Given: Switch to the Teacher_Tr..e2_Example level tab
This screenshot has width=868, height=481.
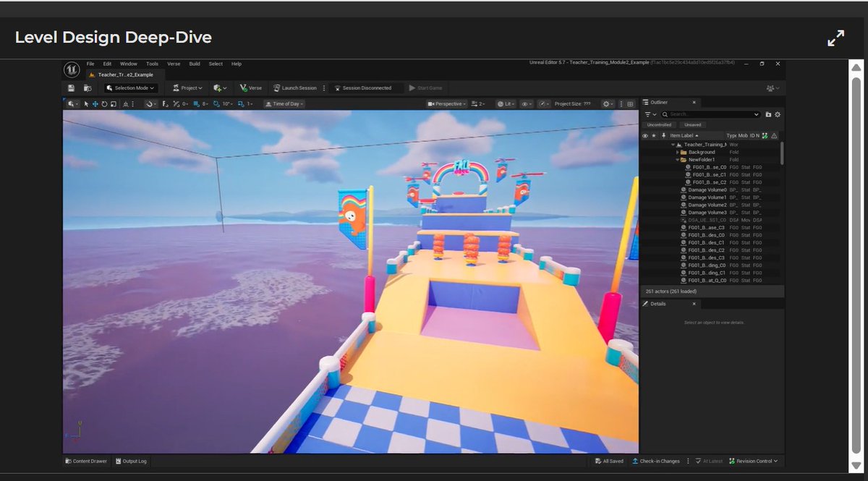Looking at the screenshot, I should 124,74.
